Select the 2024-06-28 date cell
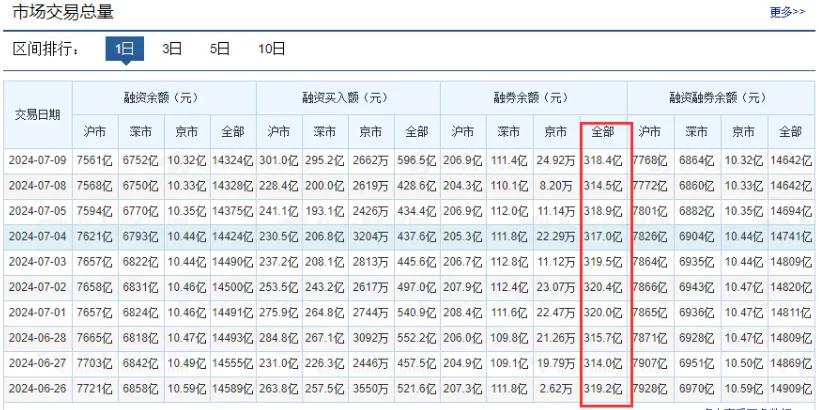 coord(38,338)
